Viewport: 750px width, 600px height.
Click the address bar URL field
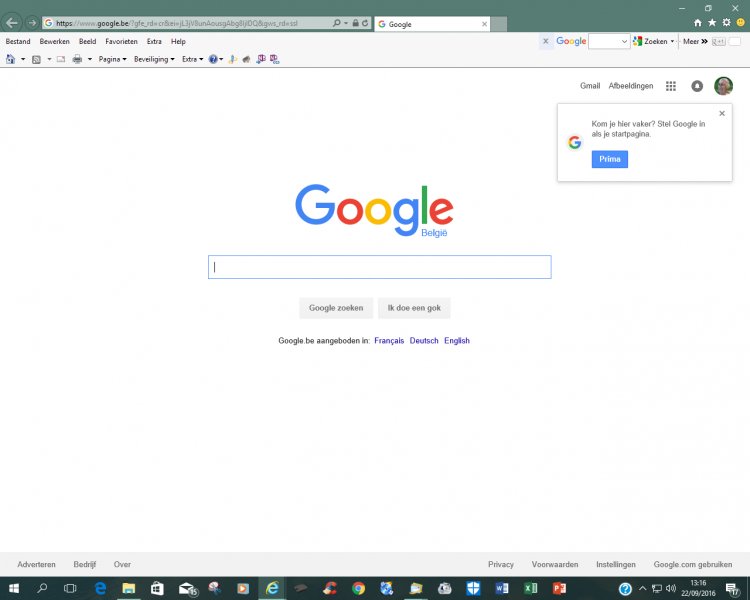coord(187,23)
